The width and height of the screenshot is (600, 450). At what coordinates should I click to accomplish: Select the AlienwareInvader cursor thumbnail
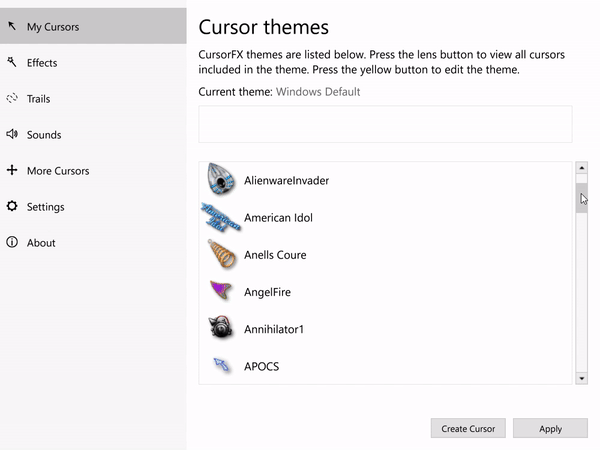[x=221, y=179]
